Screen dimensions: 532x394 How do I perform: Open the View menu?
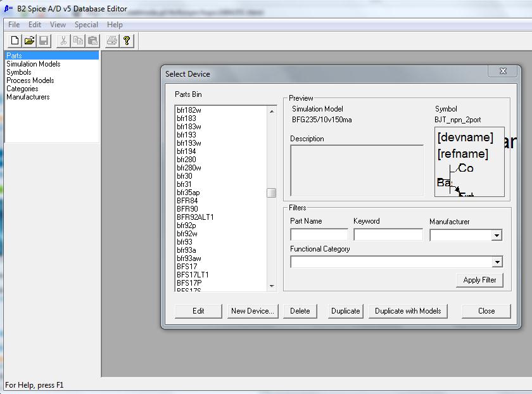point(58,25)
